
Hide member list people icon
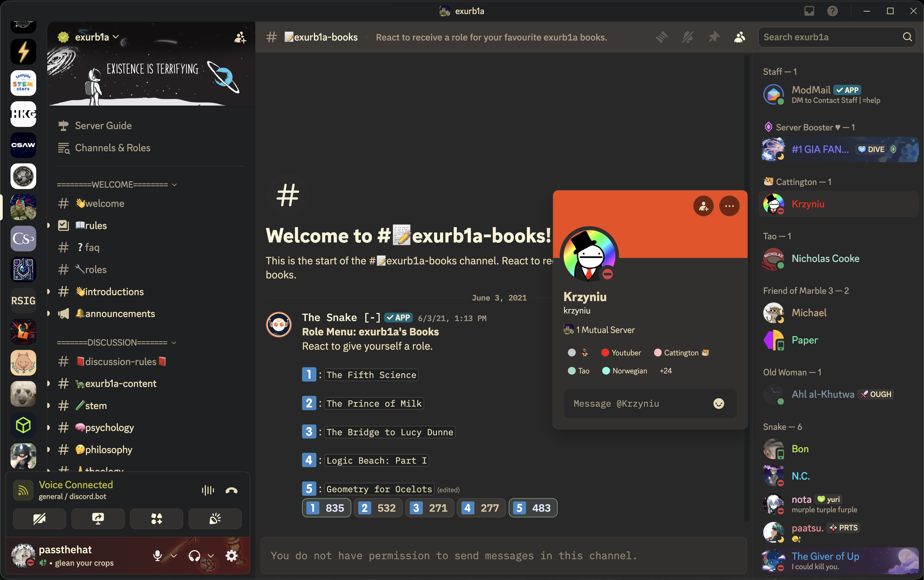tap(740, 37)
